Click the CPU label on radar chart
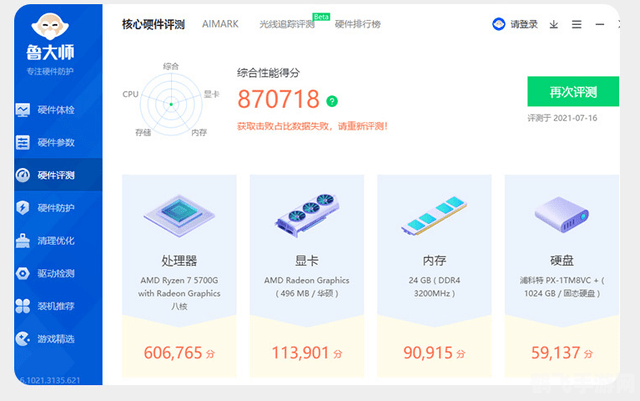 (131, 94)
